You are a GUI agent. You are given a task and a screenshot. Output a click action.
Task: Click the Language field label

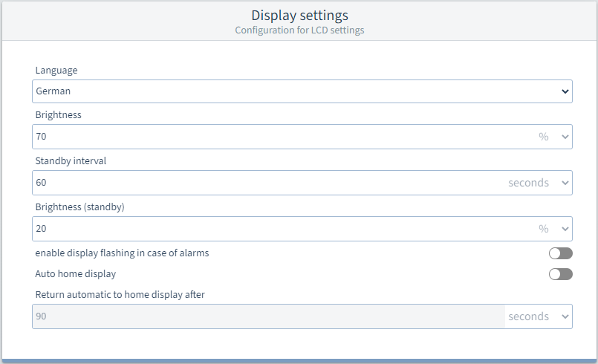point(56,71)
